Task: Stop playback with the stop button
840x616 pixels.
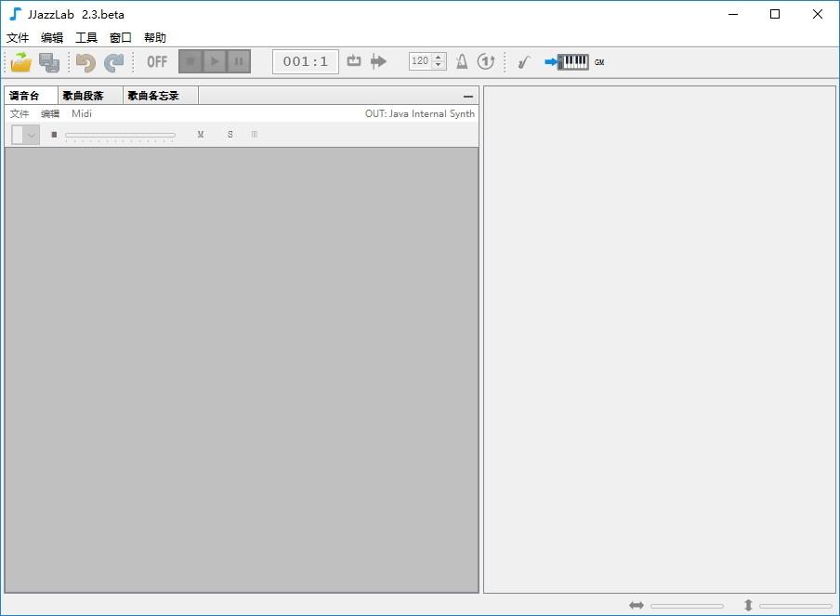Action: (x=190, y=61)
